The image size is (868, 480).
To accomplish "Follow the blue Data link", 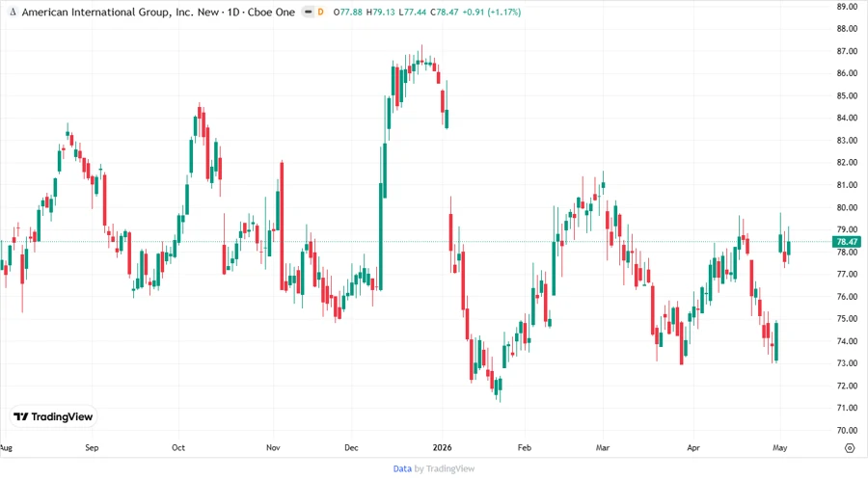I will 402,469.
